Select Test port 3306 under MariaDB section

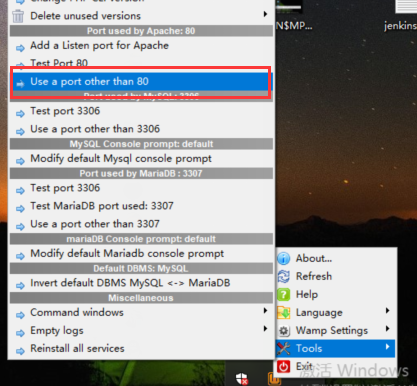point(141,188)
